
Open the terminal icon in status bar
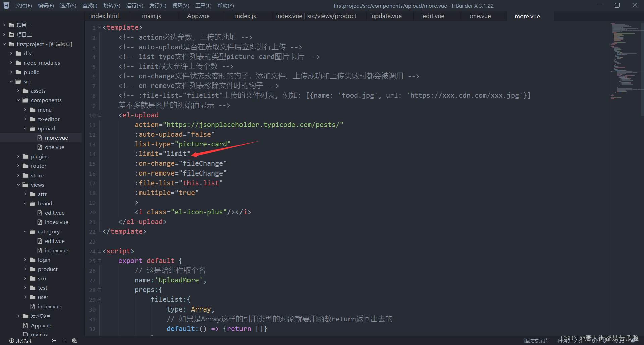(64, 341)
